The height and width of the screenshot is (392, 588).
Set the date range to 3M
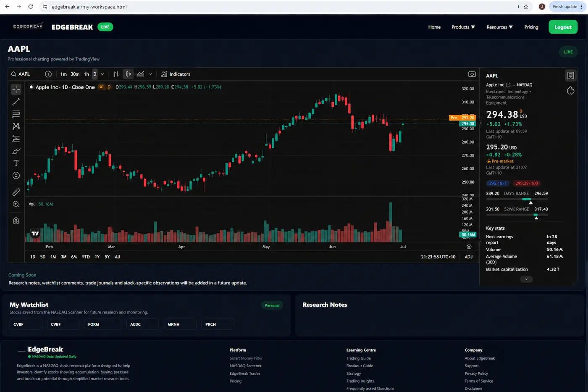pyautogui.click(x=63, y=257)
